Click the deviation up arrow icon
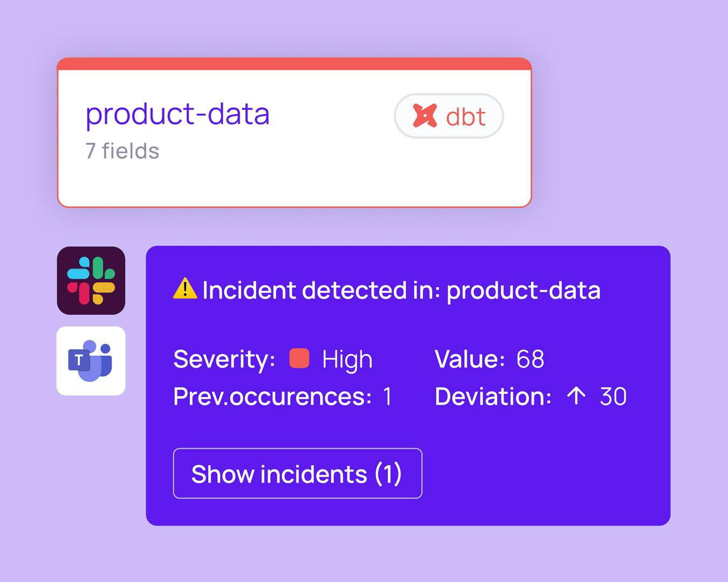 pyautogui.click(x=576, y=396)
